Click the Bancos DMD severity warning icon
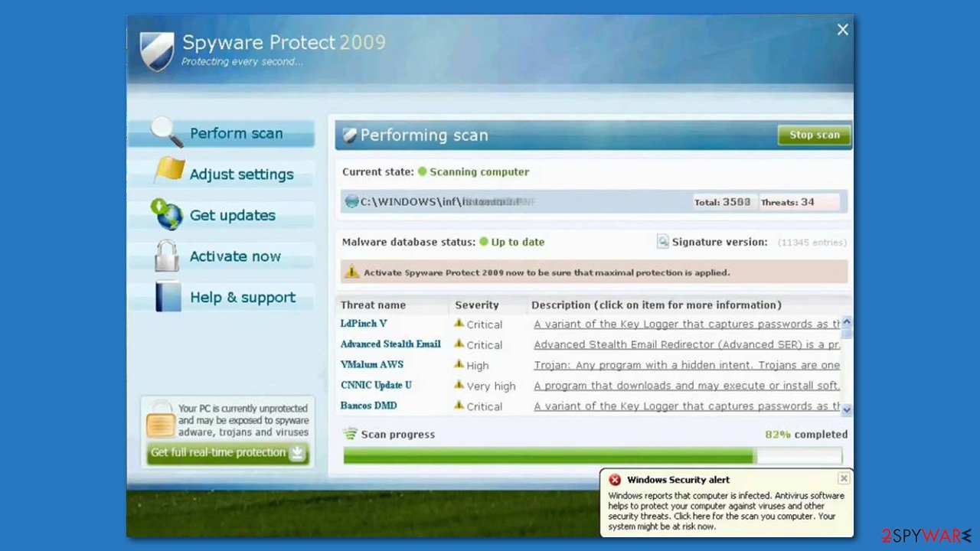 pyautogui.click(x=459, y=405)
